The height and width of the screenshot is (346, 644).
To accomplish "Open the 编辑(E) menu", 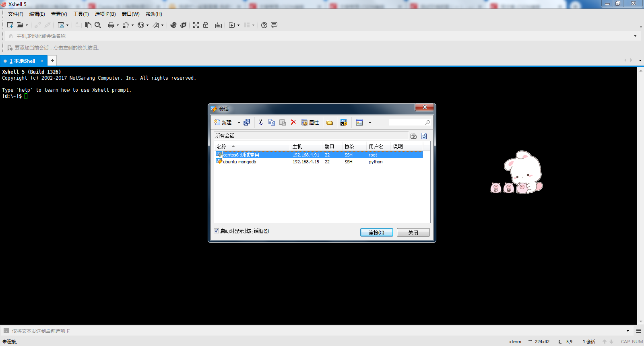I will click(x=37, y=14).
